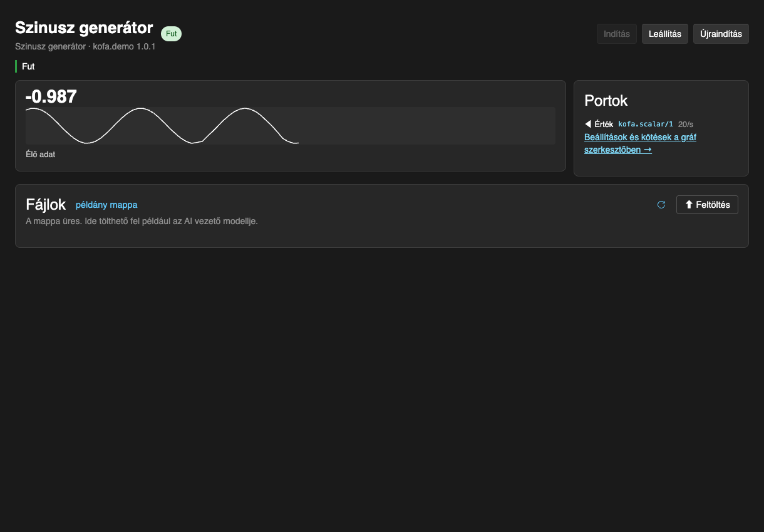Click the Újraindítás button
Screen dimensions: 764x532
(721, 34)
